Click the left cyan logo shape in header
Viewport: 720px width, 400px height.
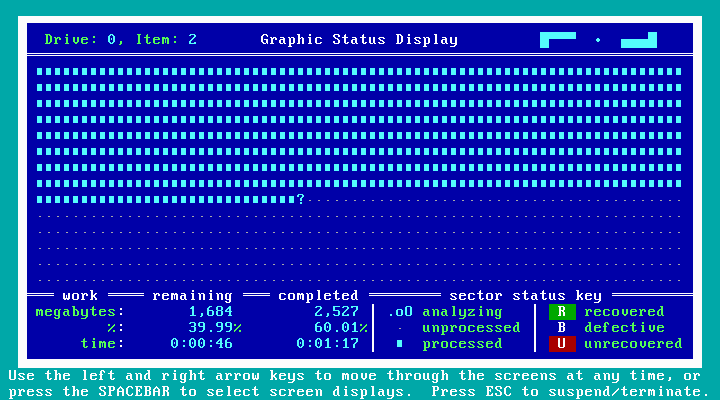(x=557, y=40)
